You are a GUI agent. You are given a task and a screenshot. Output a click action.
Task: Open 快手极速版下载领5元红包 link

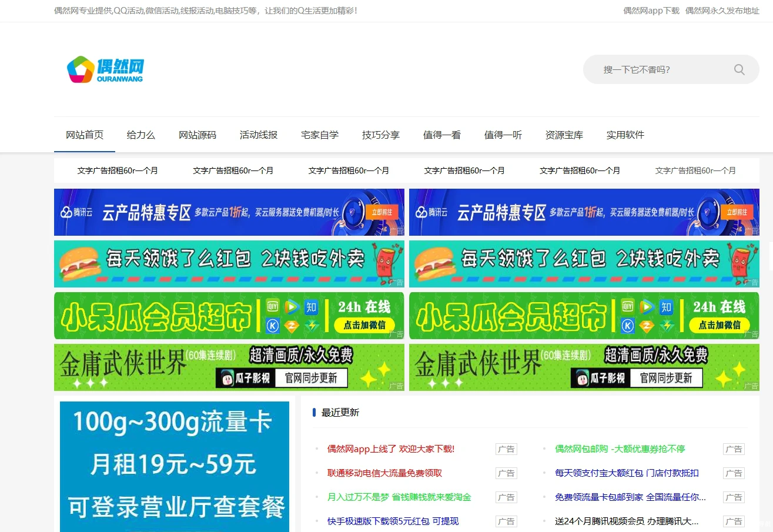[x=393, y=521]
